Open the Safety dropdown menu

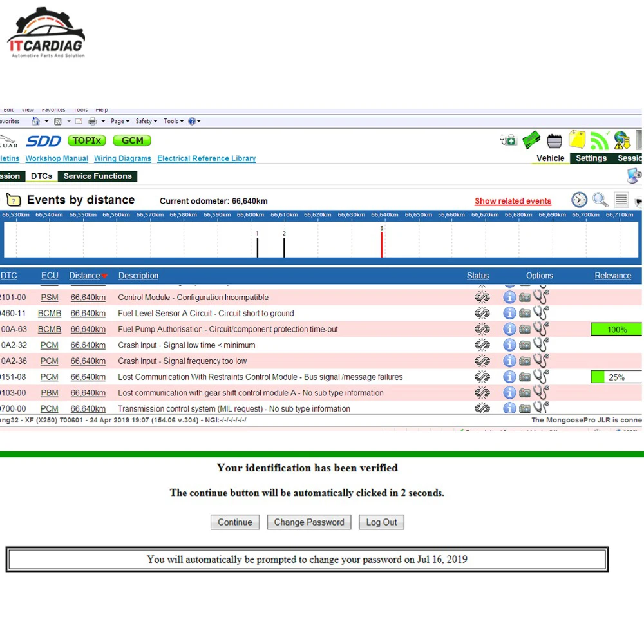(146, 121)
